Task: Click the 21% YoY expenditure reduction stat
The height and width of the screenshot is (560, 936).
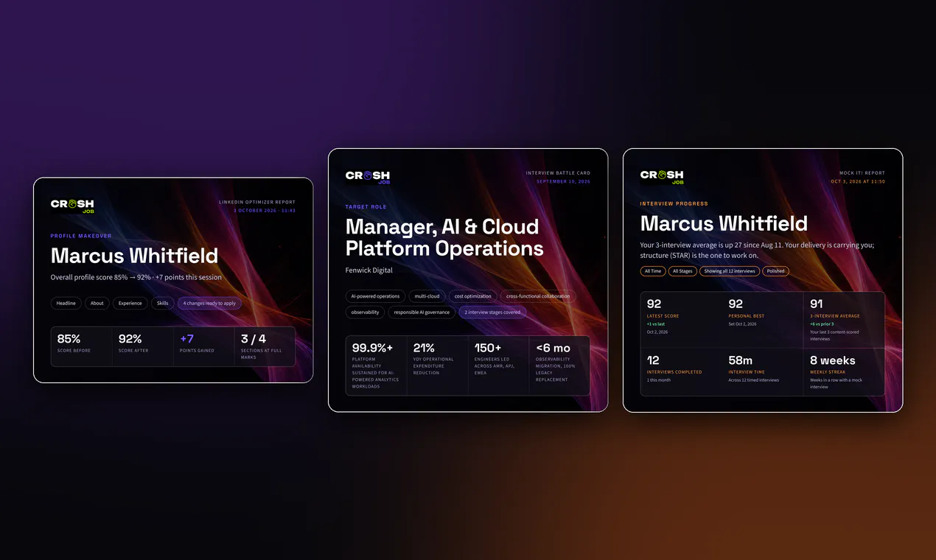Action: pos(437,365)
